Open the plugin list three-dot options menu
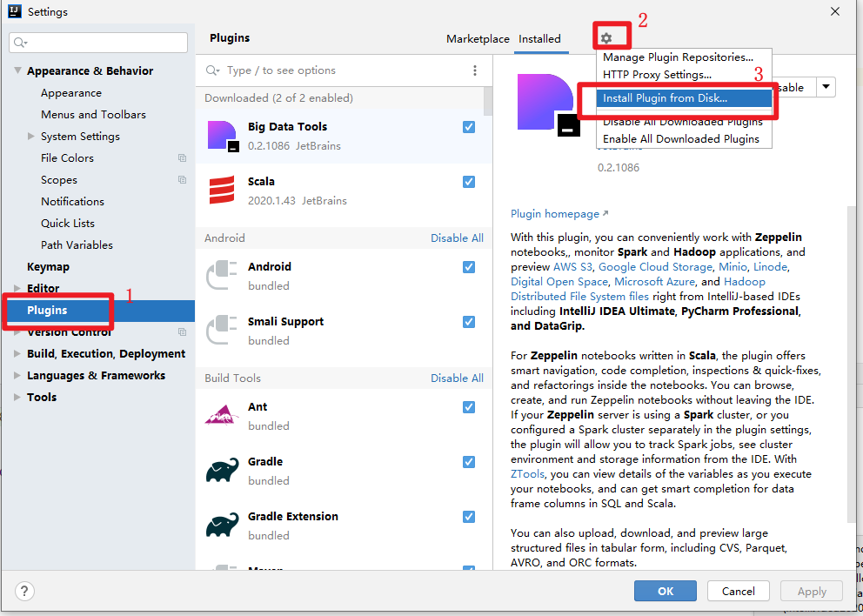 (474, 70)
